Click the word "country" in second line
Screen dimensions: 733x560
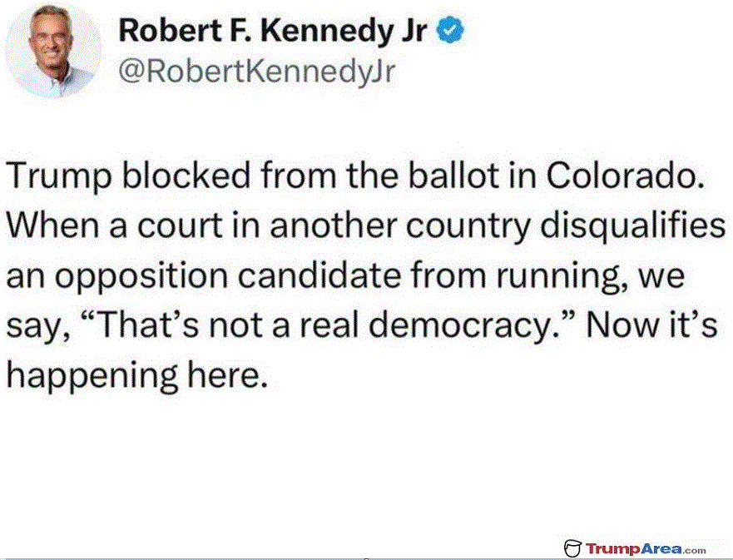468,228
